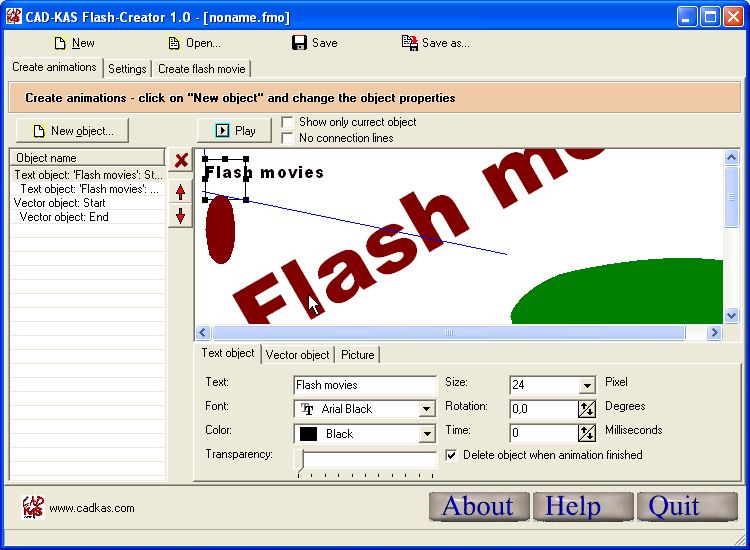Click the vertical scrollbar thumb of canvas
The width and height of the screenshot is (750, 550).
click(731, 197)
